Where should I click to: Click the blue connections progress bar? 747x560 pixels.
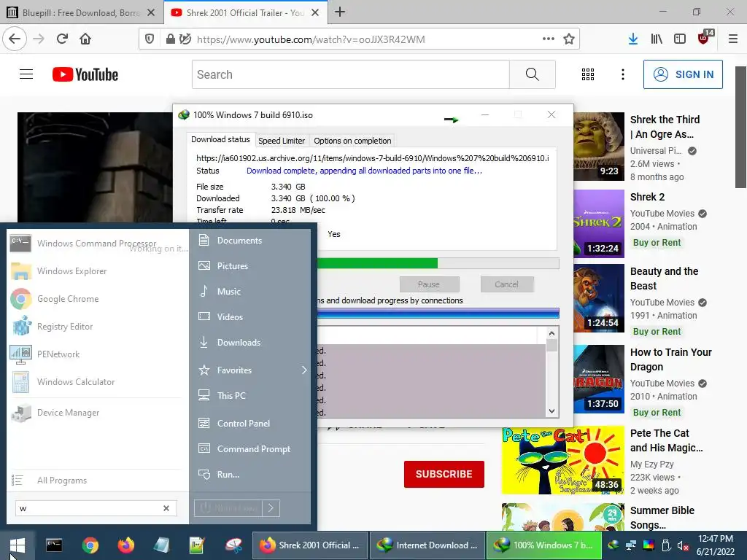point(438,314)
